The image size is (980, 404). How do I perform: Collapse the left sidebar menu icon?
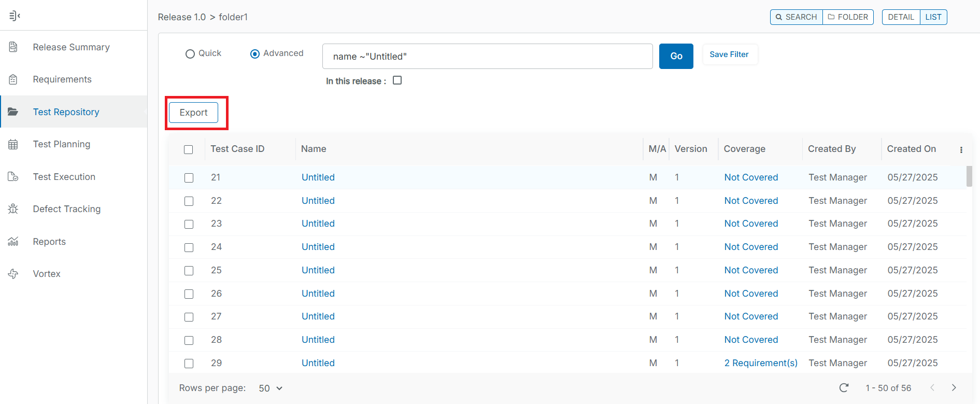tap(15, 16)
